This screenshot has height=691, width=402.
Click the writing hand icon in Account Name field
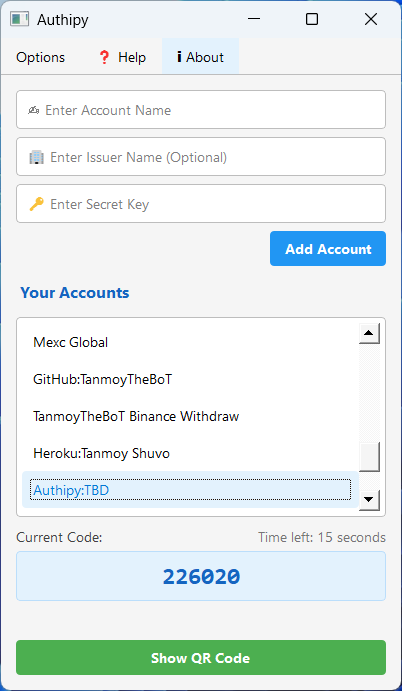[34, 110]
